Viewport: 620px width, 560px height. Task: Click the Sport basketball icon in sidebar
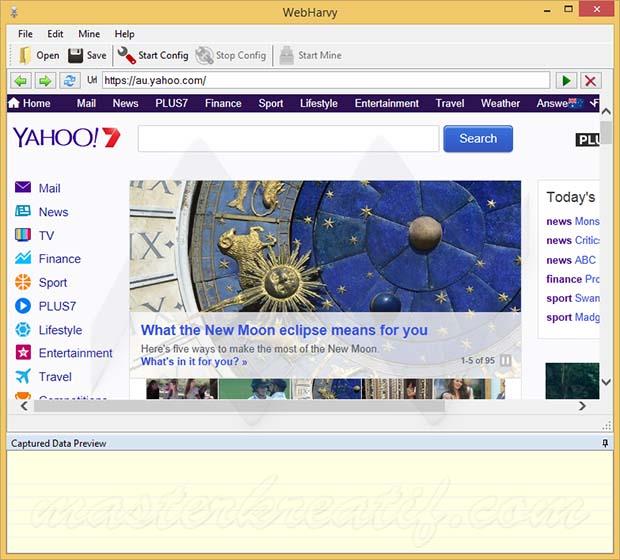(x=23, y=282)
